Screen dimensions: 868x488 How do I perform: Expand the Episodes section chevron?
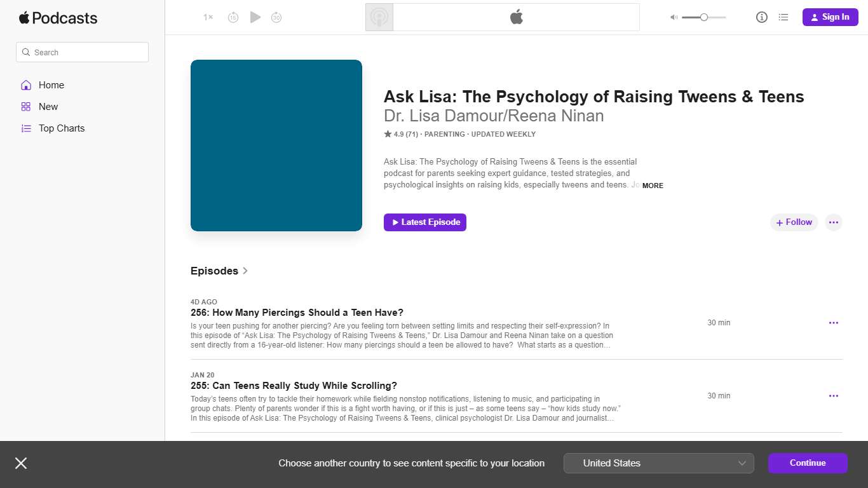coord(245,271)
